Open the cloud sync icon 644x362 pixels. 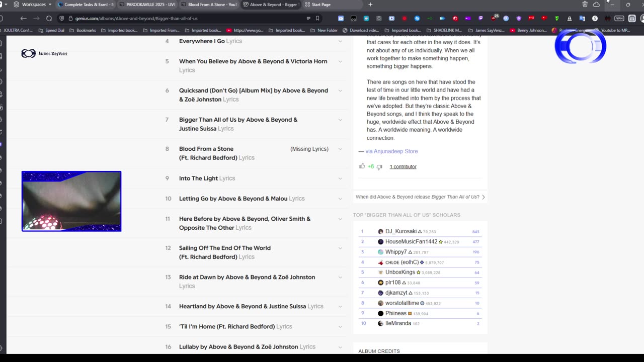(x=596, y=5)
